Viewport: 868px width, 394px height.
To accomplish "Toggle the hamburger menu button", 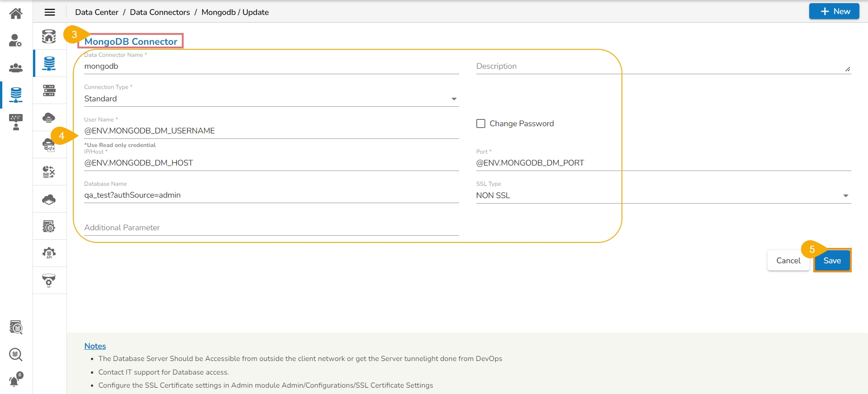I will pos(50,12).
